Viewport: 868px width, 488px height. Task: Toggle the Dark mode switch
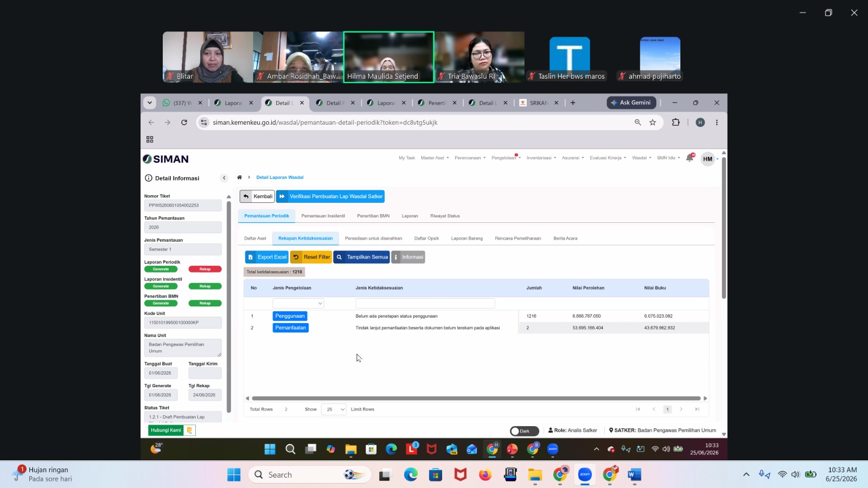[x=524, y=431]
